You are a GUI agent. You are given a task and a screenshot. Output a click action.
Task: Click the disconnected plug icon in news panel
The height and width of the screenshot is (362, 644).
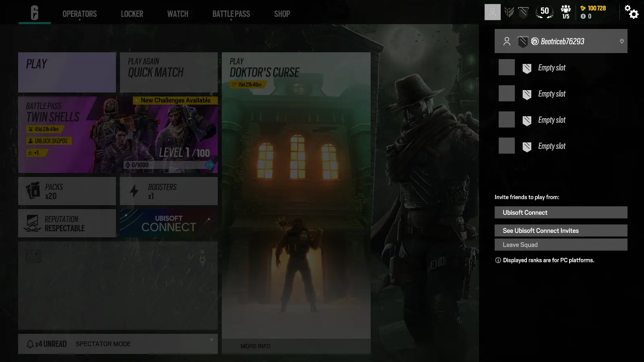coord(202,257)
